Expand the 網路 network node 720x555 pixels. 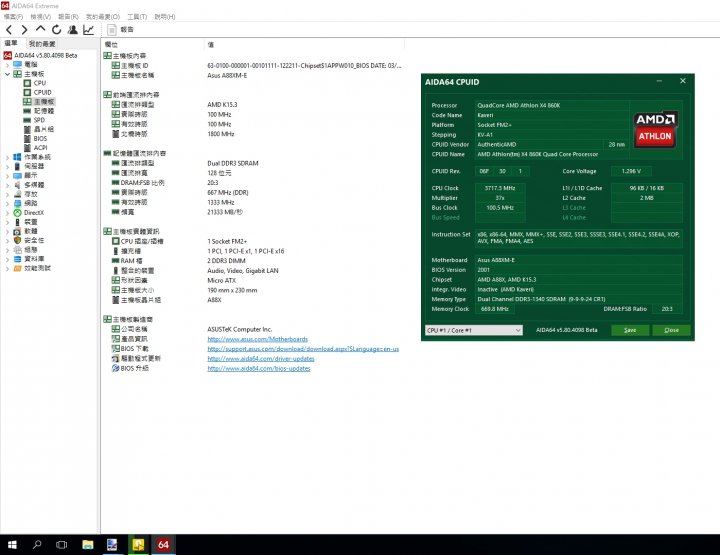[7, 203]
